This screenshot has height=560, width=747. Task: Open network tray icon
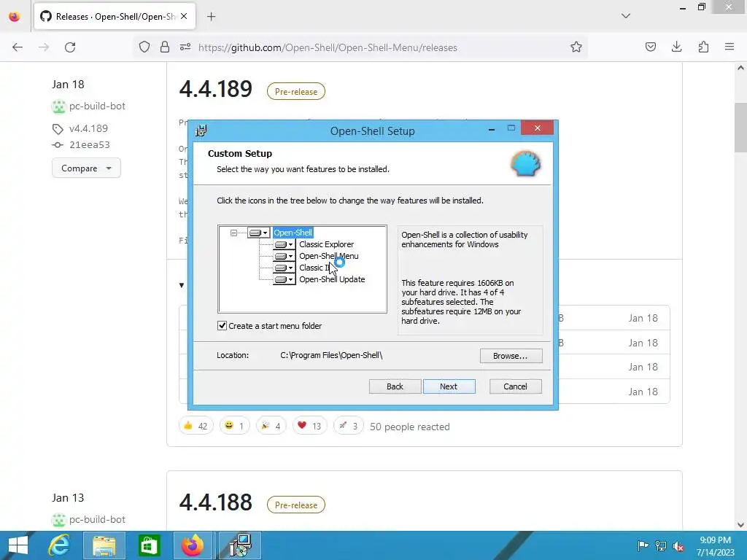point(661,546)
